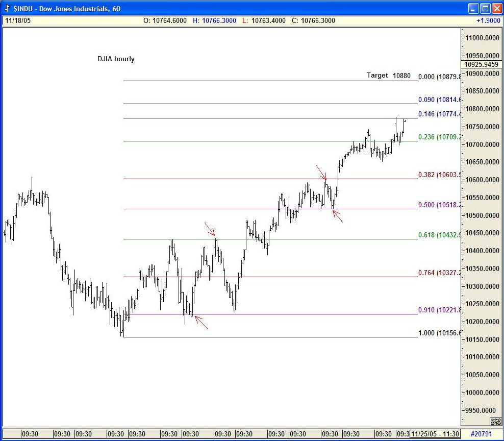
Task: Click the 10250.0000 price axis label
Action: [x=483, y=304]
